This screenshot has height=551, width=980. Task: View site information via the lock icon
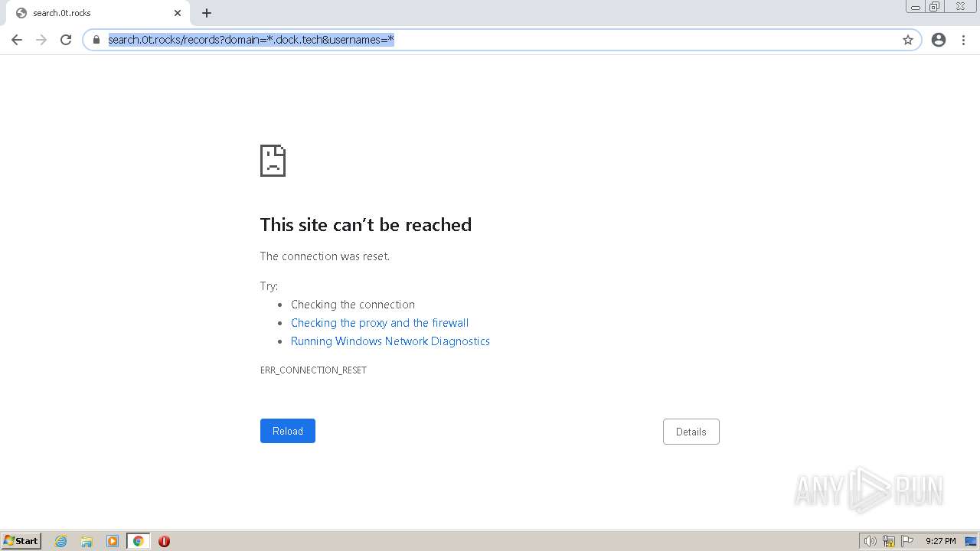[96, 40]
